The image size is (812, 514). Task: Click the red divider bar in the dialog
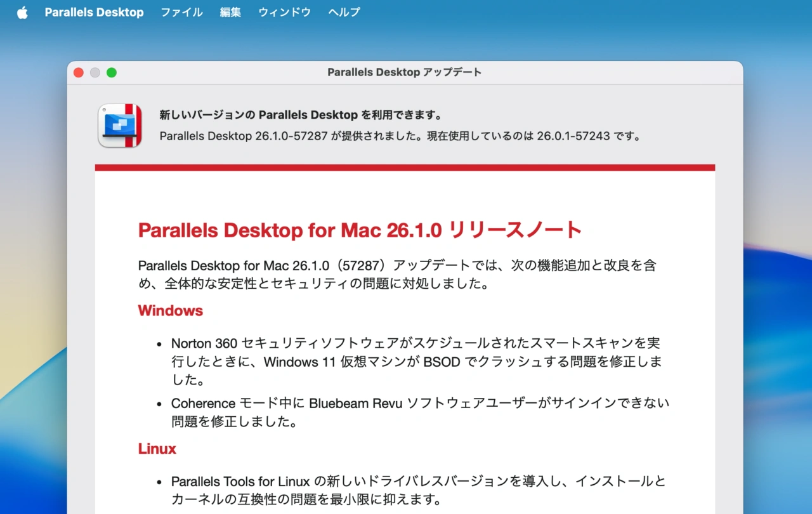(405, 167)
